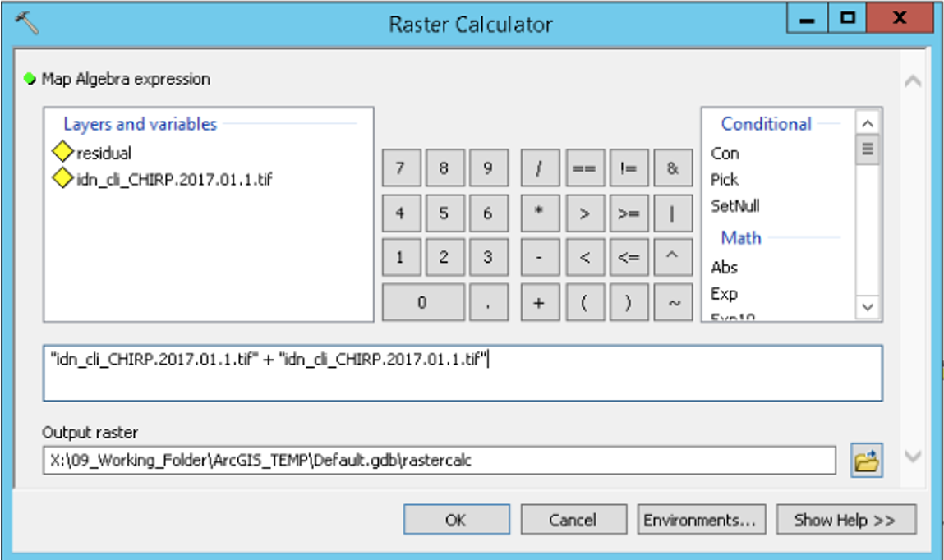Click the not-equal (!=) operator button
944x560 pixels.
pyautogui.click(x=629, y=168)
